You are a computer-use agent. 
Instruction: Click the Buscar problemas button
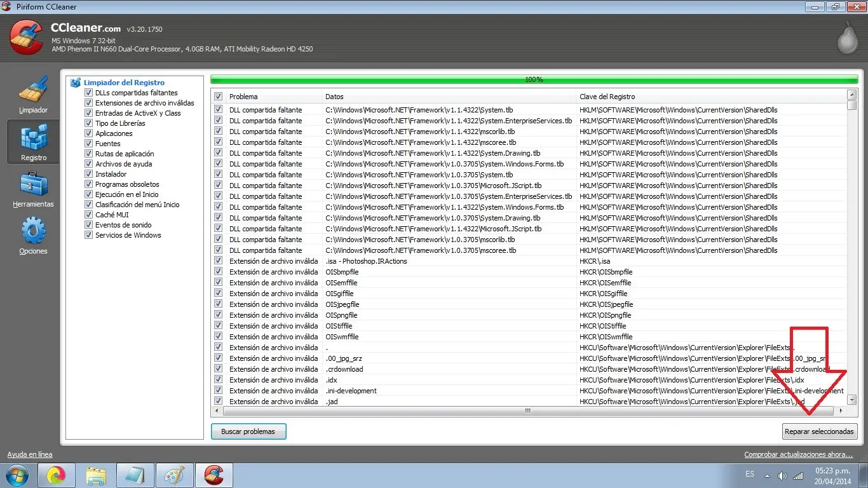pos(248,431)
